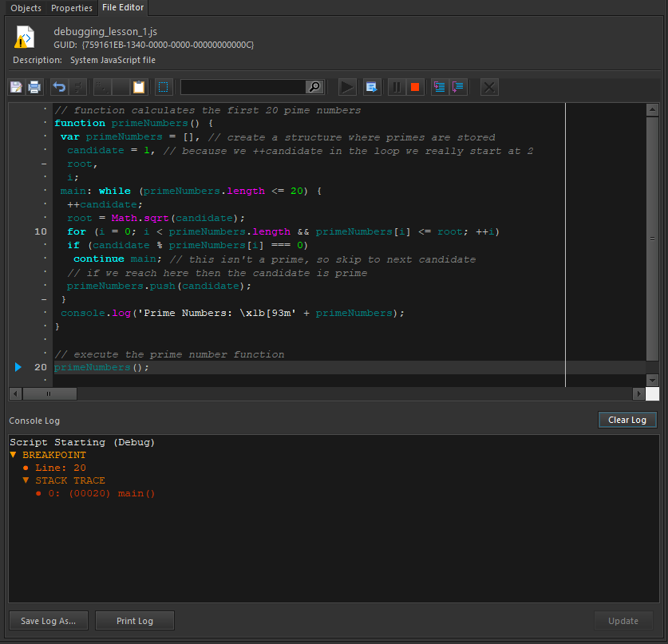Click the vertical scrollbar thumb in editor
The height and width of the screenshot is (644, 668).
[652, 239]
